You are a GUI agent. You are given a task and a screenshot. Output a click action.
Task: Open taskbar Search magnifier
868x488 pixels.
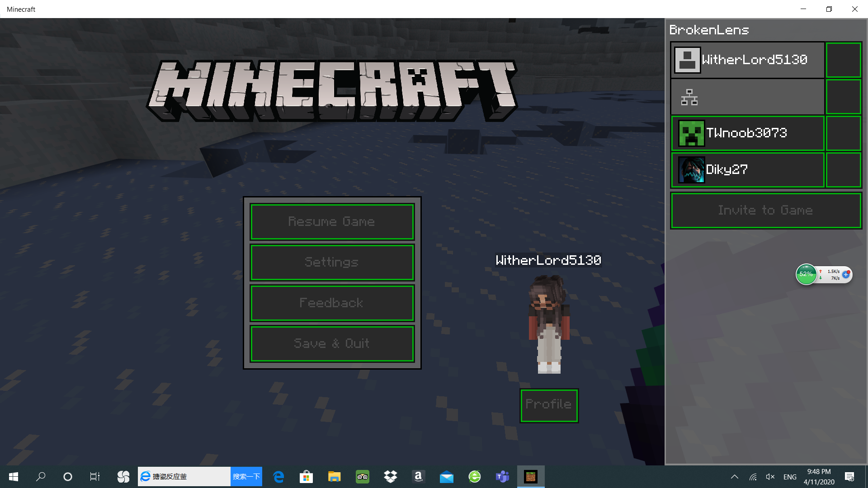tap(41, 477)
